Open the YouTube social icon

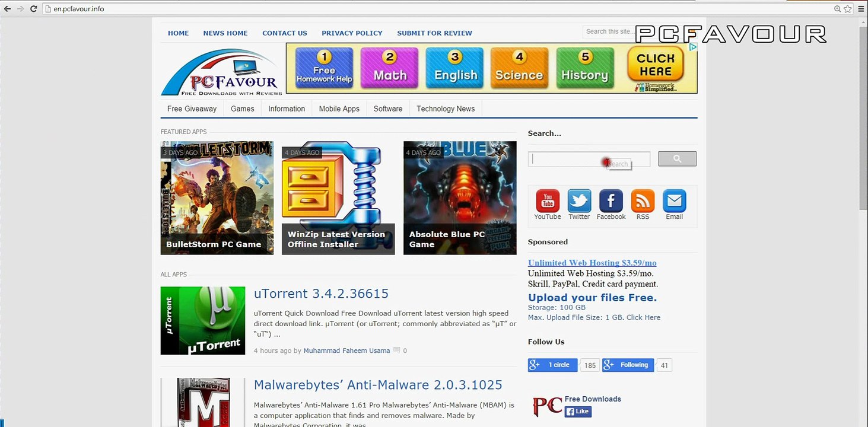pos(548,201)
